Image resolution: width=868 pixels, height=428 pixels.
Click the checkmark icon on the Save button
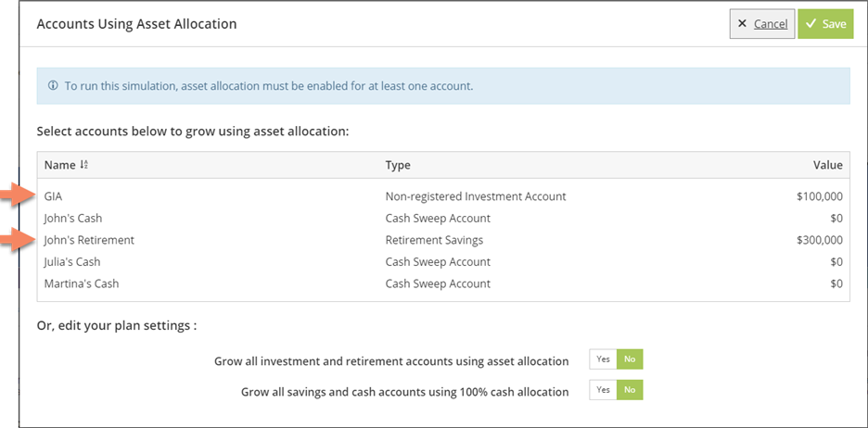pyautogui.click(x=811, y=24)
